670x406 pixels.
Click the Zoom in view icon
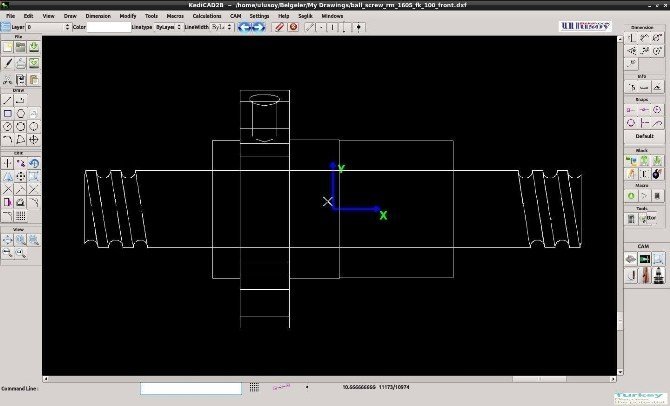pyautogui.click(x=21, y=240)
